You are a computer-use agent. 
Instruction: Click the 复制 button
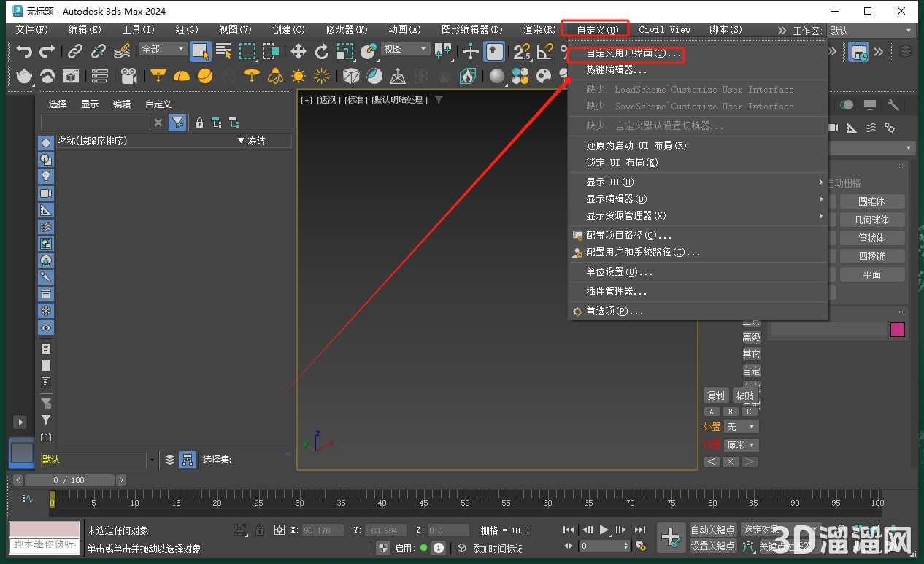click(x=716, y=395)
